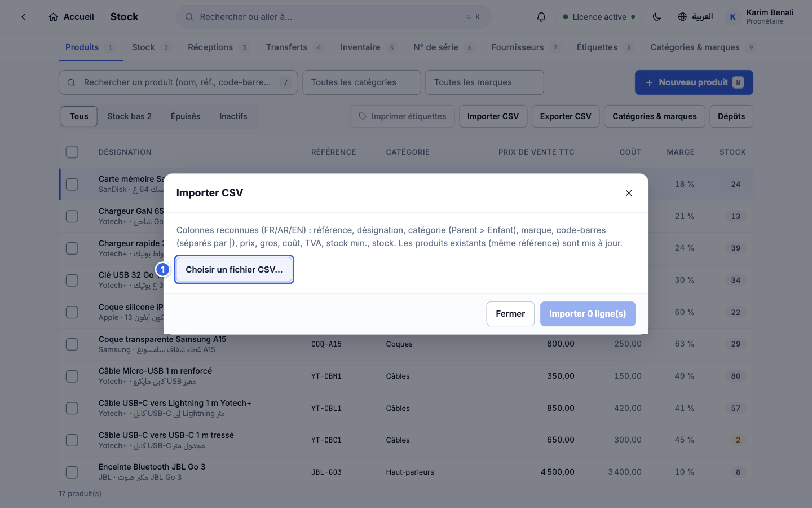Click the product search input field

point(178,82)
